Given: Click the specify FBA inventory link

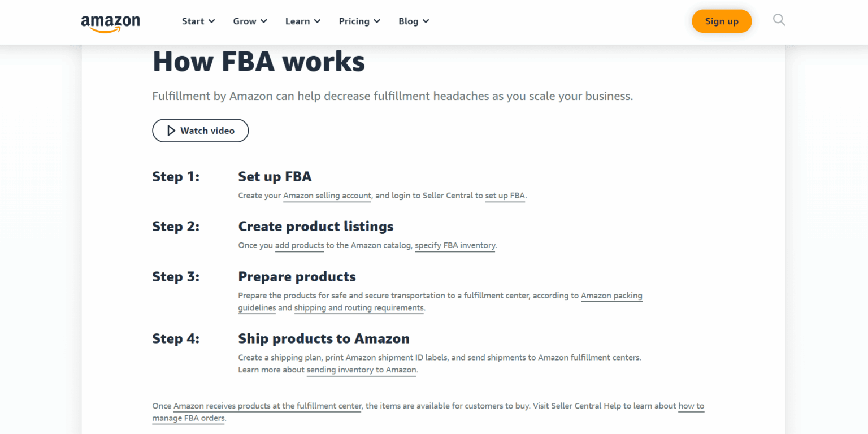Looking at the screenshot, I should click(455, 245).
